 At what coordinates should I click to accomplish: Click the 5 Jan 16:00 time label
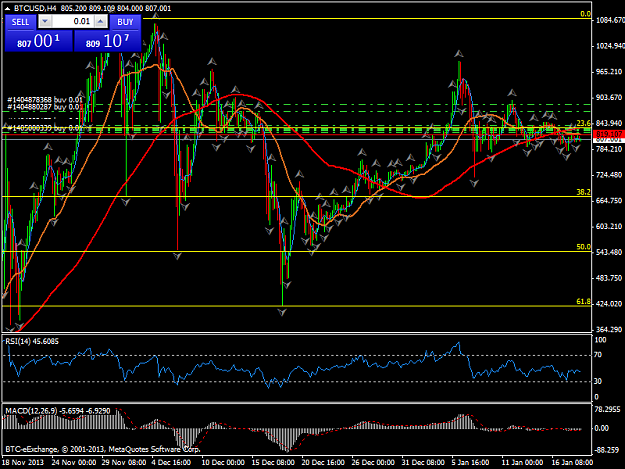[470, 462]
